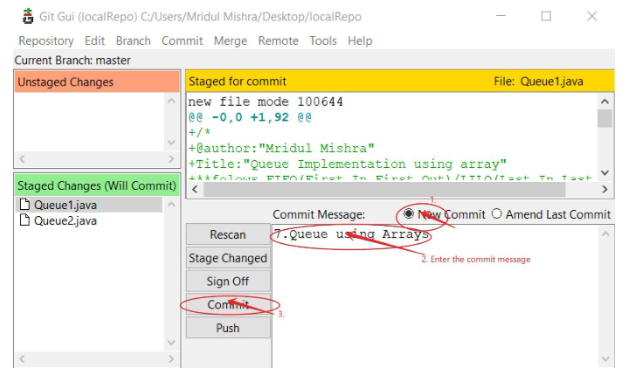
Task: Minimize the Git Gui window
Action: click(x=501, y=16)
